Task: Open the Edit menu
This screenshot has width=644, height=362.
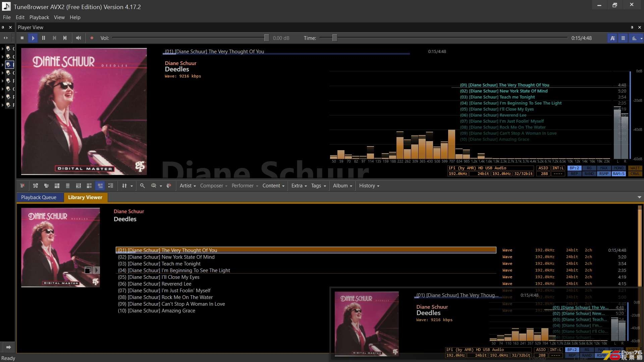Action: (x=20, y=17)
